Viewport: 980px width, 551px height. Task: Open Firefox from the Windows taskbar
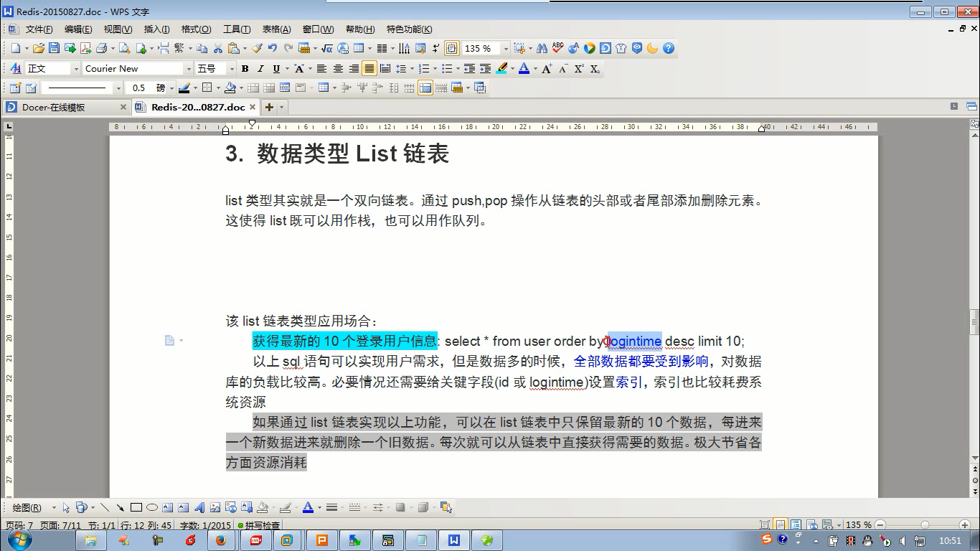click(x=221, y=540)
